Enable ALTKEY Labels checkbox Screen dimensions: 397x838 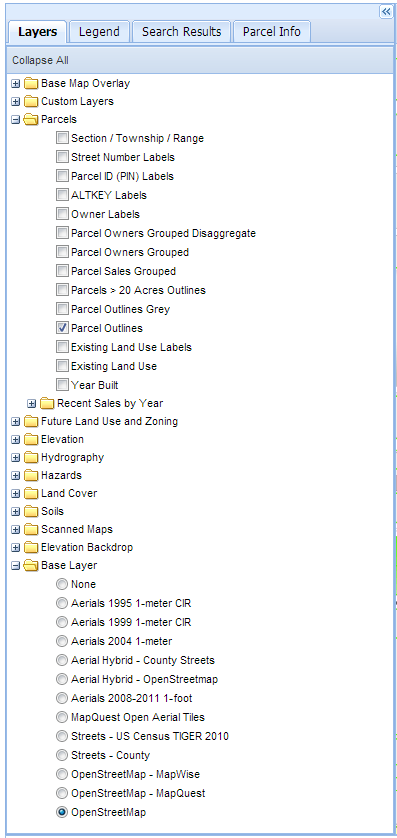coord(63,195)
